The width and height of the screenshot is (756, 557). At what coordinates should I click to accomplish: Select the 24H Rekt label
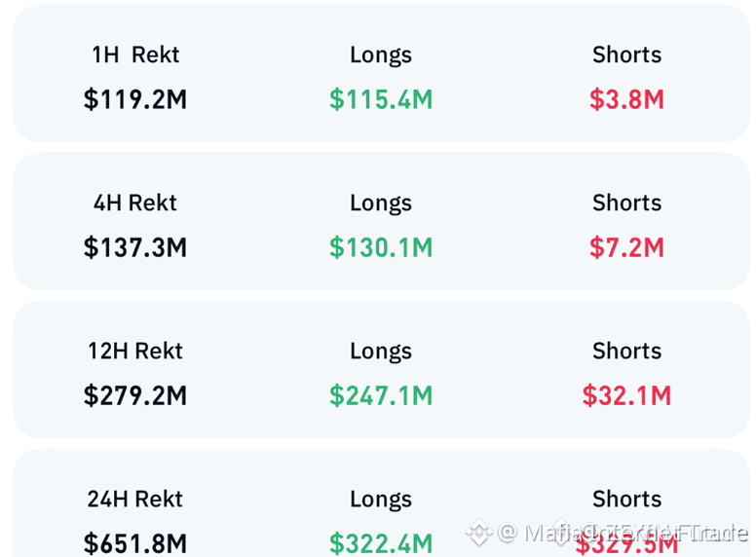(x=135, y=499)
